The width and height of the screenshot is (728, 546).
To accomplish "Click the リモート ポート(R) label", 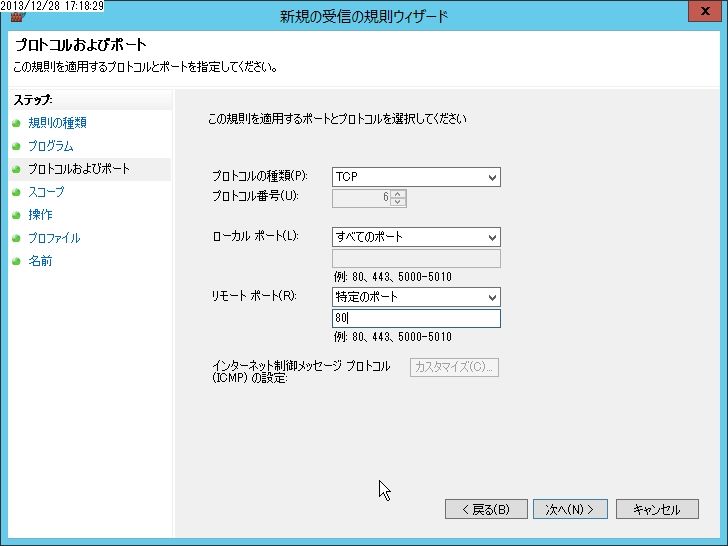I will (254, 296).
